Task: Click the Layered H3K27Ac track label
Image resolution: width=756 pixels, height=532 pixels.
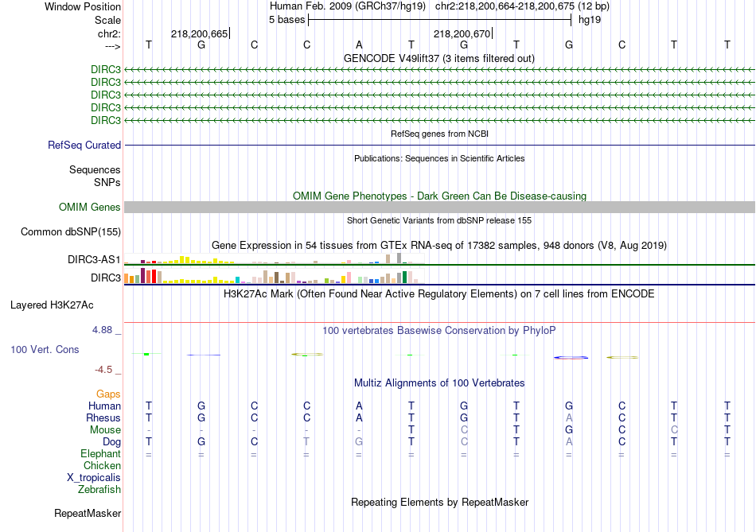Action: tap(52, 305)
